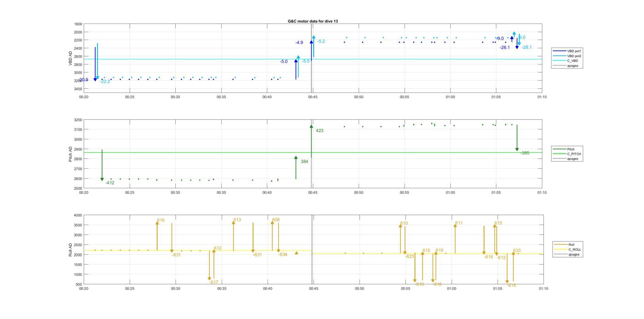
Task: Click the '-5.0' VBD data label
Action: (x=284, y=62)
